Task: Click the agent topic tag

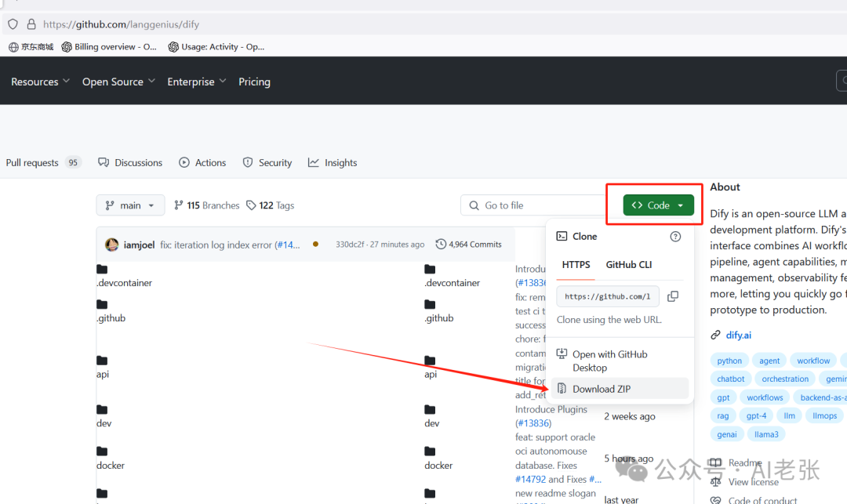Action: 769,361
